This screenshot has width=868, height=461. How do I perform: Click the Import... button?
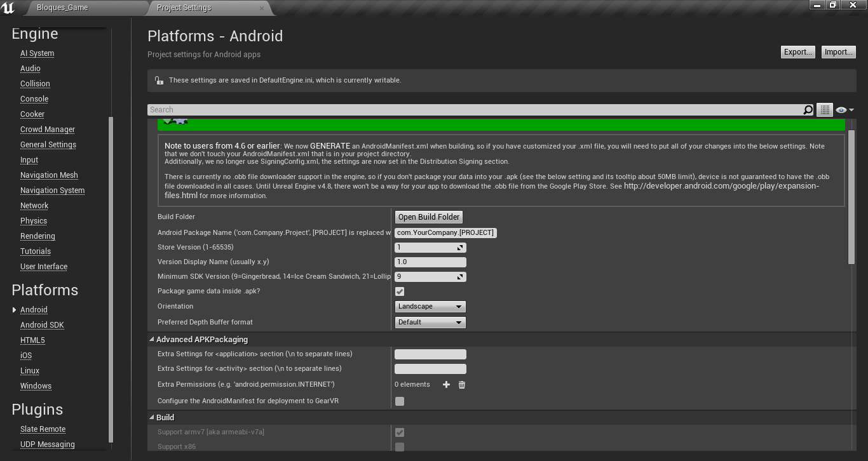point(838,52)
